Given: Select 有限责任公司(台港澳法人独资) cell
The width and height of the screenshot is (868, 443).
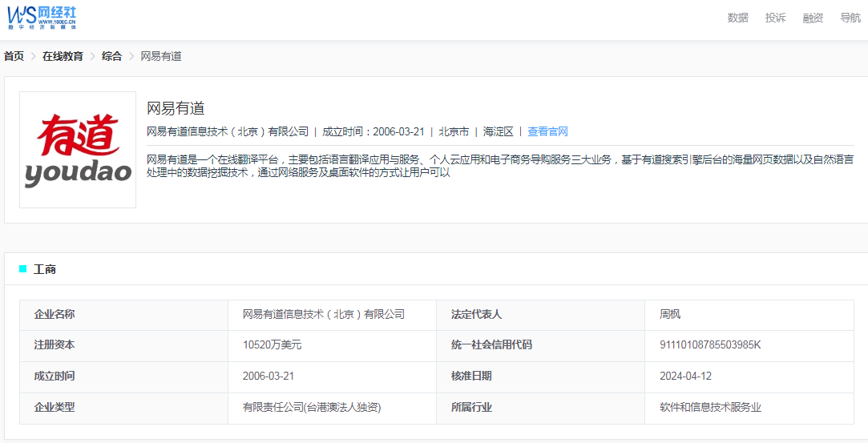Looking at the screenshot, I should click(x=332, y=409).
